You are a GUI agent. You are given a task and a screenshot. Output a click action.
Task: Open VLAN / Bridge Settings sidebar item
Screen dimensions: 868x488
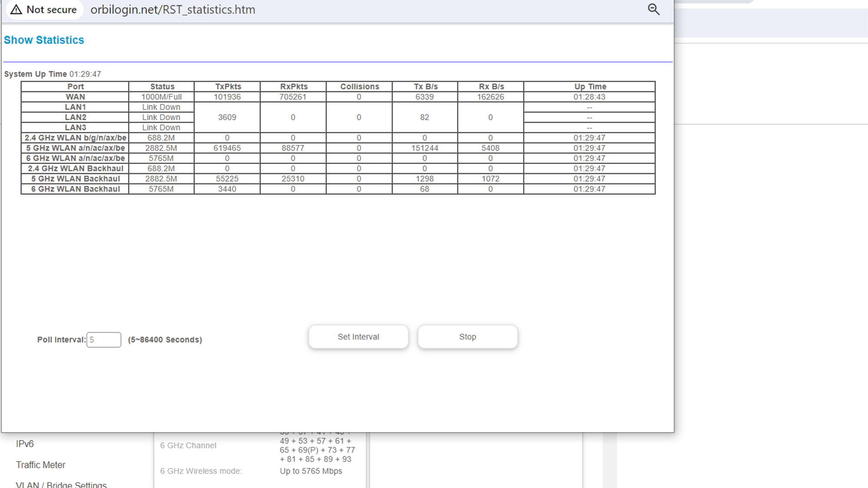tap(61, 485)
